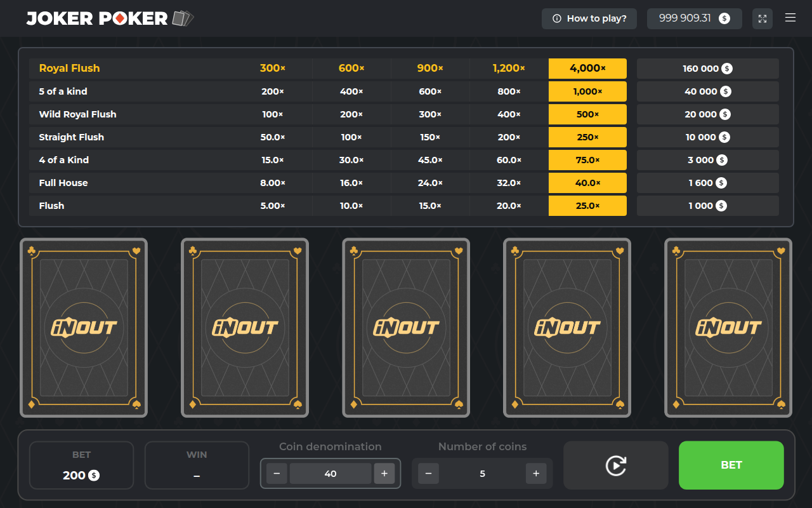This screenshot has width=812, height=508.
Task: Click the highlighted 4,000× Royal Flush payout
Action: click(587, 69)
